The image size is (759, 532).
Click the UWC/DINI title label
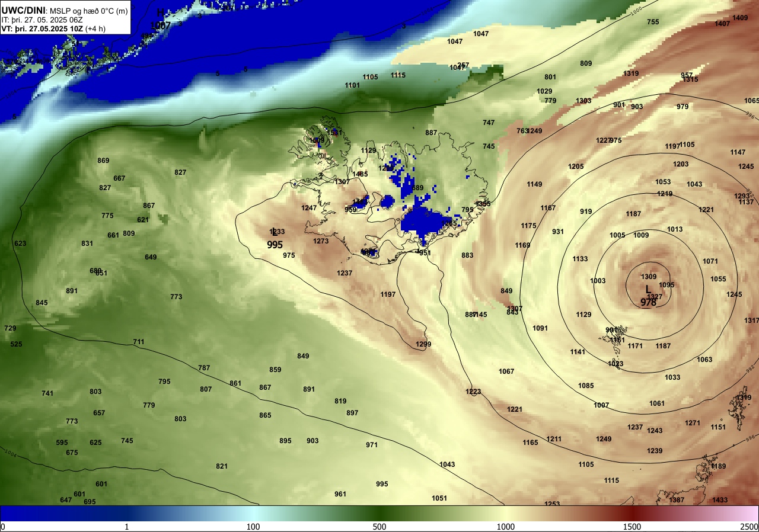23,10
